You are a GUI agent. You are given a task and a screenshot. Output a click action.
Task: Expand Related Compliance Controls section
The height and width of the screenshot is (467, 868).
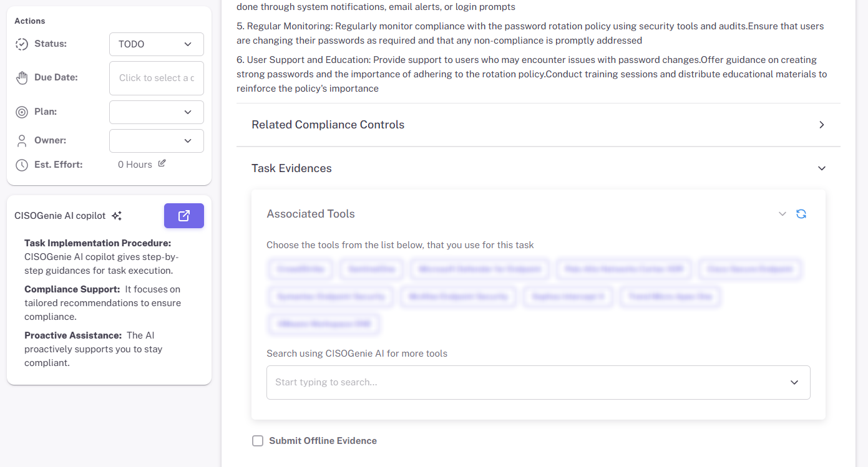[821, 125]
